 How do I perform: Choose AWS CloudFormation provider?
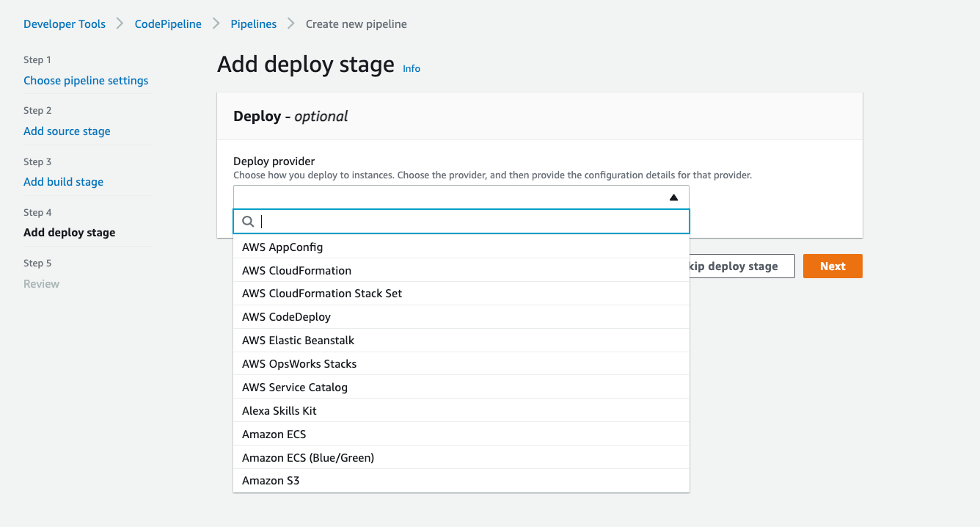(461, 270)
